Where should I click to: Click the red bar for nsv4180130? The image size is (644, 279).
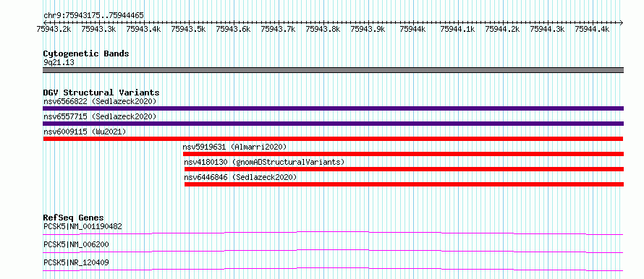coord(404,169)
